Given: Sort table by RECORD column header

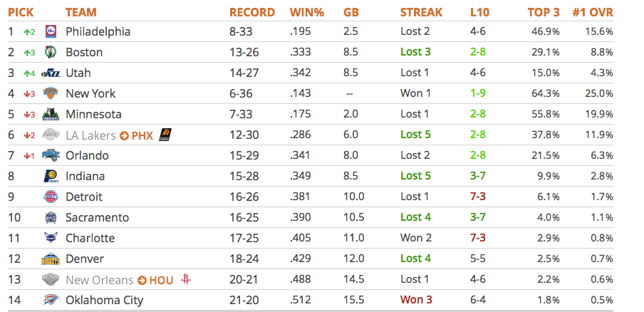Looking at the screenshot, I should (x=251, y=12).
